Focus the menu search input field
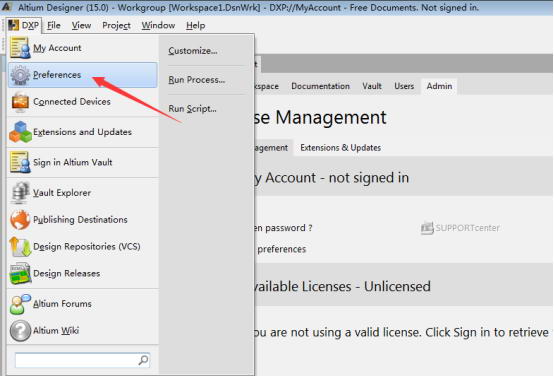554x376 pixels. point(82,360)
